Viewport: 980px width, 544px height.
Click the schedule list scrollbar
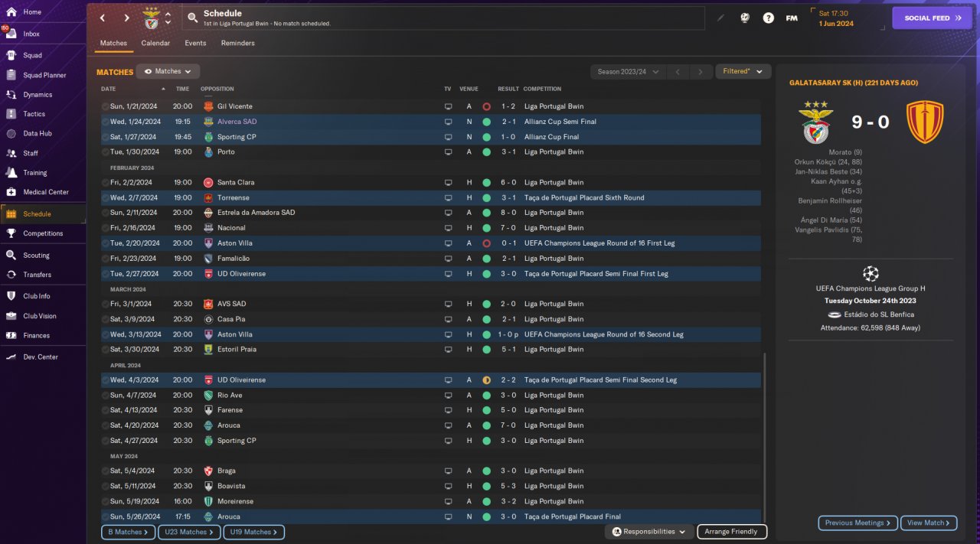click(x=764, y=436)
